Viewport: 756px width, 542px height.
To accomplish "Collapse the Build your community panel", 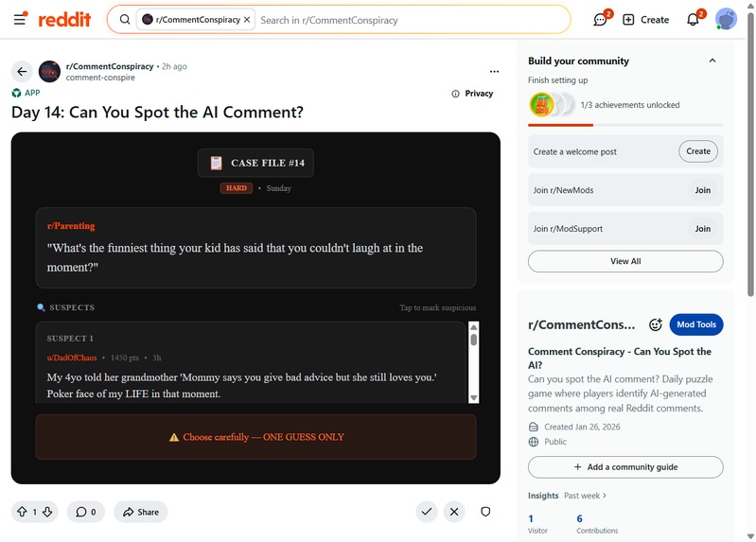I will (x=712, y=61).
